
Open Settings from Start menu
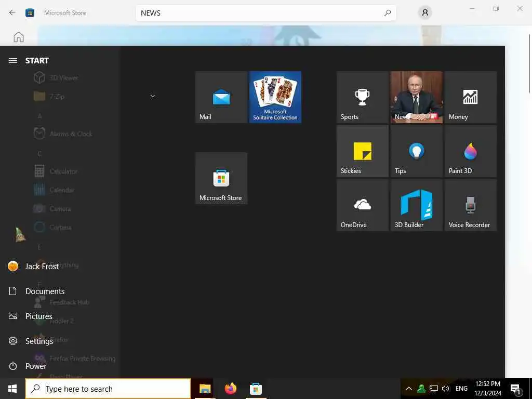coord(60,341)
